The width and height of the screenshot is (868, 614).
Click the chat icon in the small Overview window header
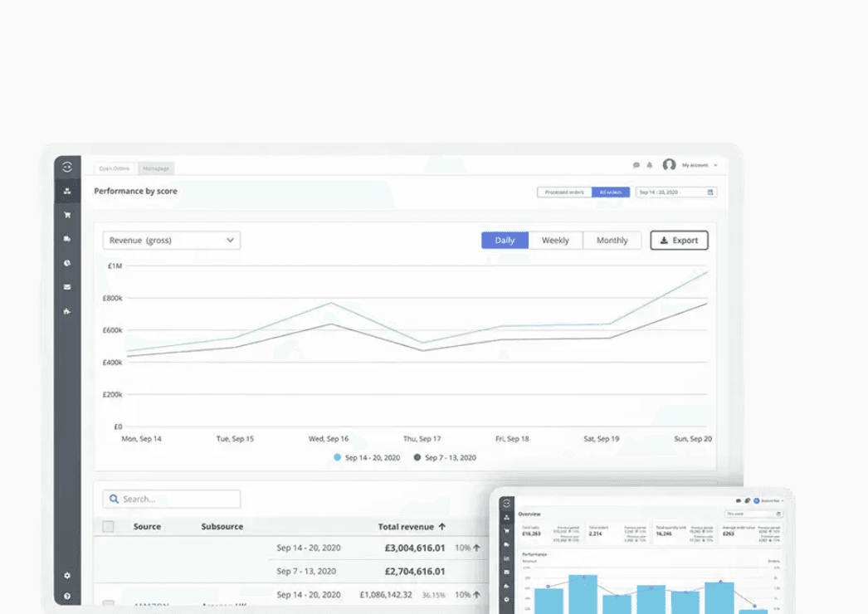(x=739, y=500)
